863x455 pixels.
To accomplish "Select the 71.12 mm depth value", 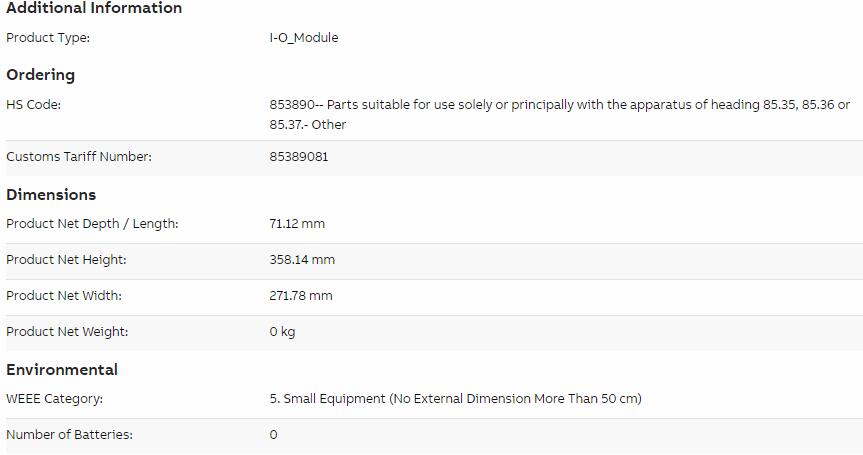I will tap(297, 224).
